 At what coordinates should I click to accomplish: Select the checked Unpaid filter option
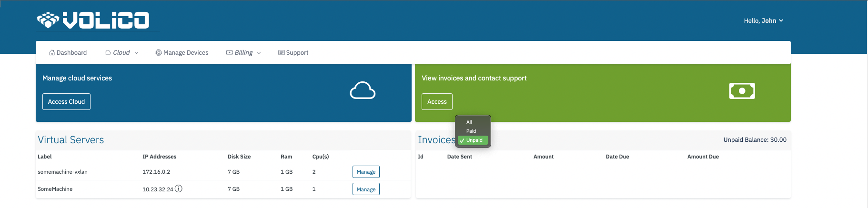474,140
